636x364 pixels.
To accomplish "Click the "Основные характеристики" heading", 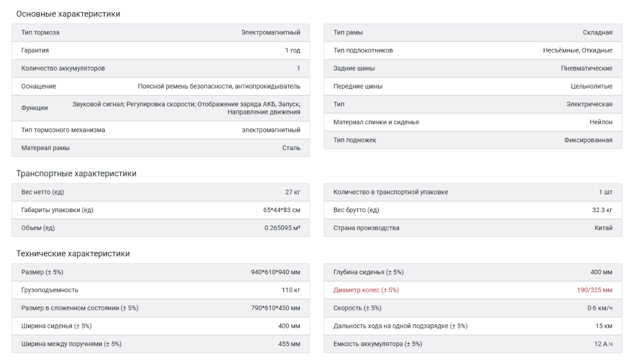I will pos(68,14).
